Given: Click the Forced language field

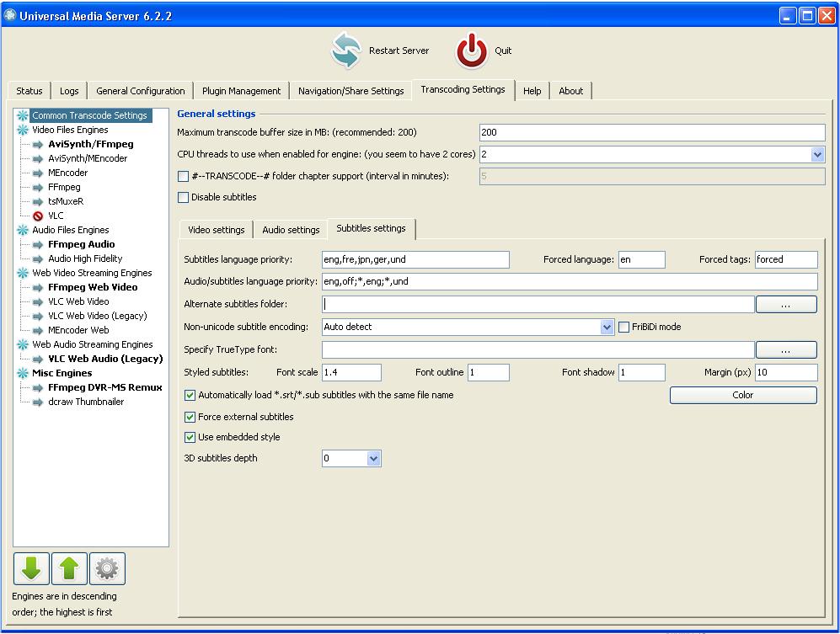Looking at the screenshot, I should pos(642,259).
